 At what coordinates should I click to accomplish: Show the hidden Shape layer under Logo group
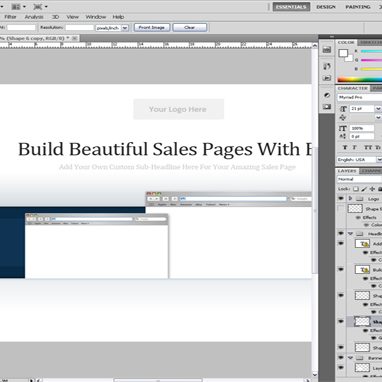(x=341, y=209)
